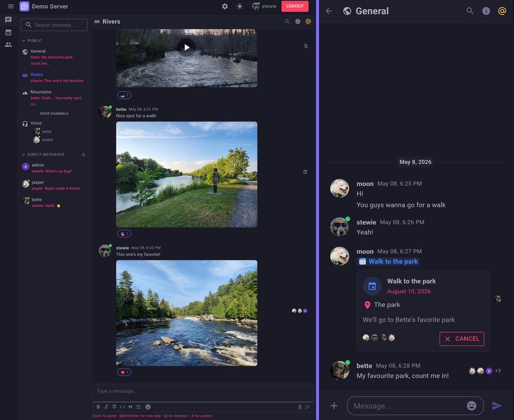
Task: Click bette's avatar beside 'Nice spot for a walk!'
Action: tap(105, 112)
